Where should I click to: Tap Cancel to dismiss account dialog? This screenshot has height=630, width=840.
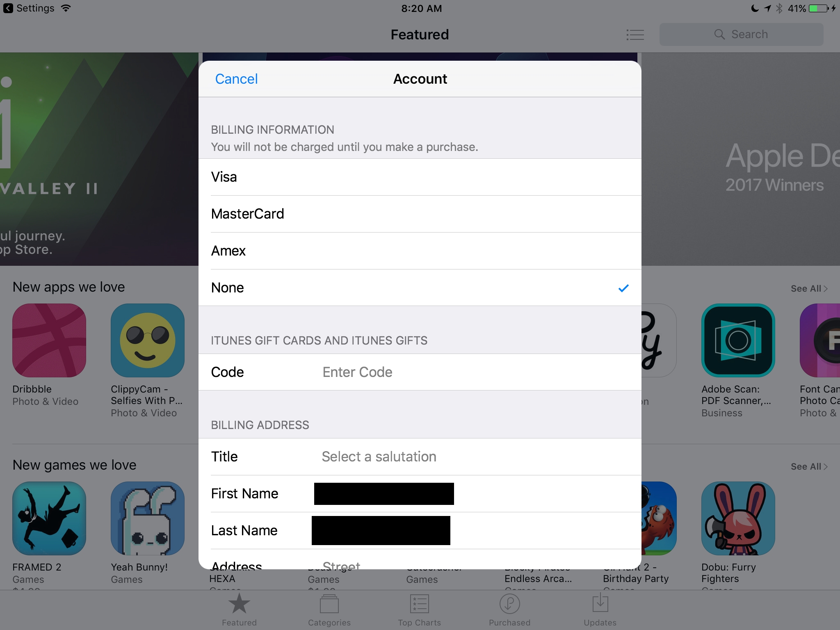point(237,79)
